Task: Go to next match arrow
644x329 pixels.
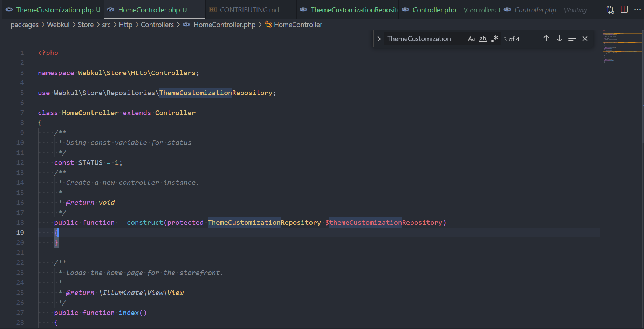Action: coord(560,39)
